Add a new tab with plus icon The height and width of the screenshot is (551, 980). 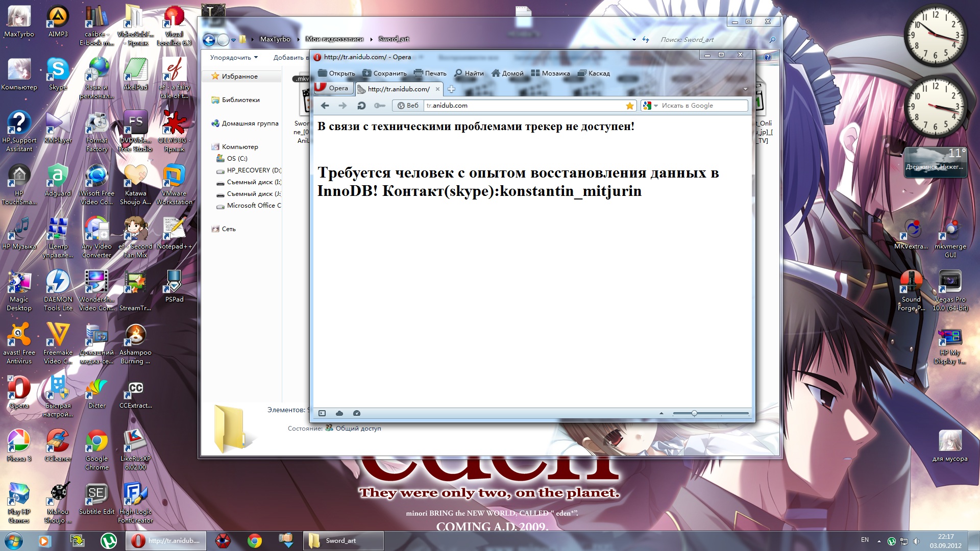click(x=451, y=89)
